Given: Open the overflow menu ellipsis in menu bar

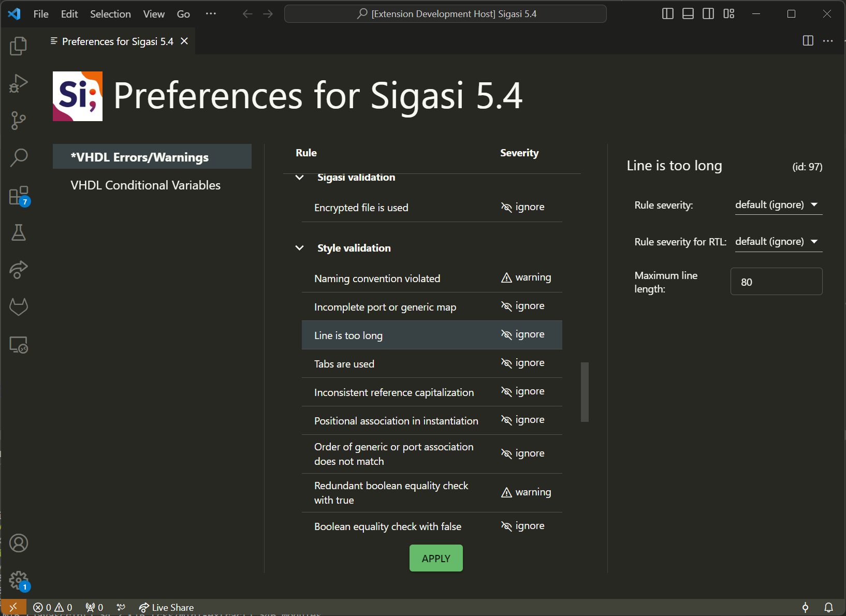Looking at the screenshot, I should pyautogui.click(x=211, y=14).
